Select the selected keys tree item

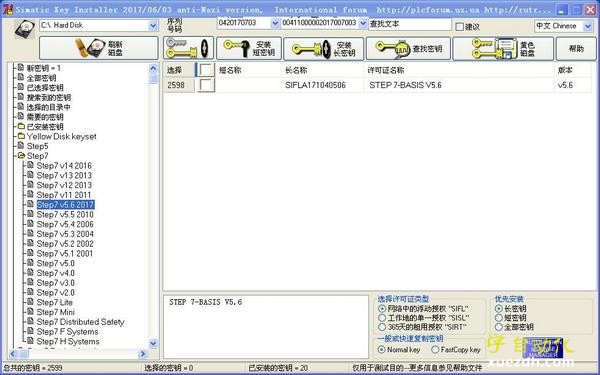pyautogui.click(x=45, y=88)
